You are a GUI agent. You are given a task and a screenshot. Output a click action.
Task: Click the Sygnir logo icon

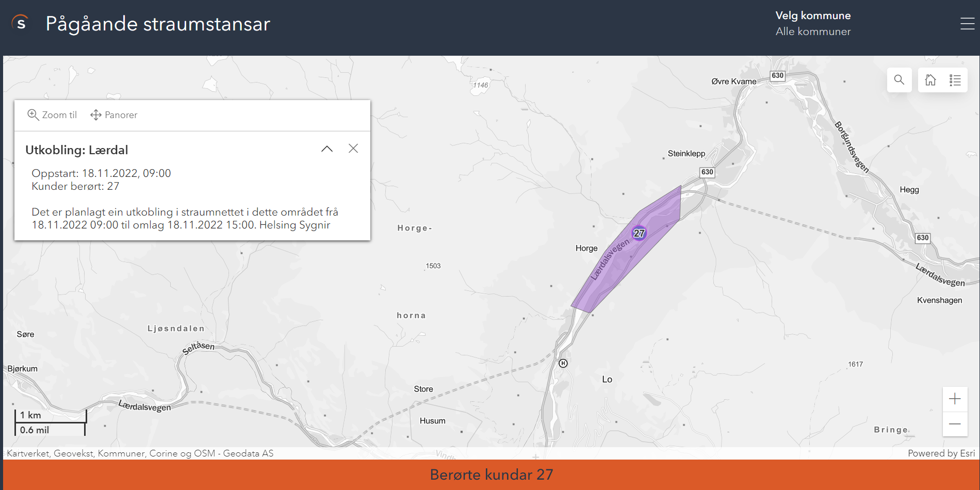[20, 23]
